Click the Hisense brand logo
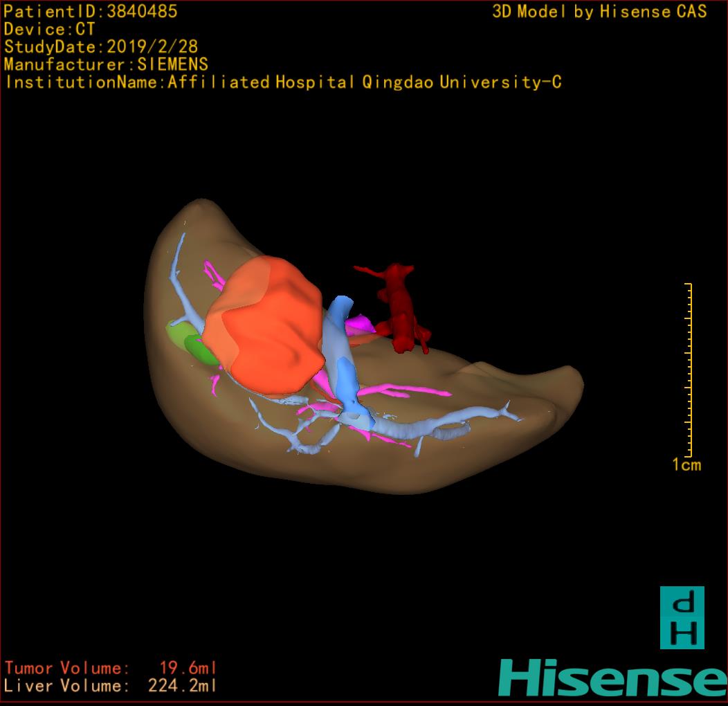 pyautogui.click(x=613, y=677)
